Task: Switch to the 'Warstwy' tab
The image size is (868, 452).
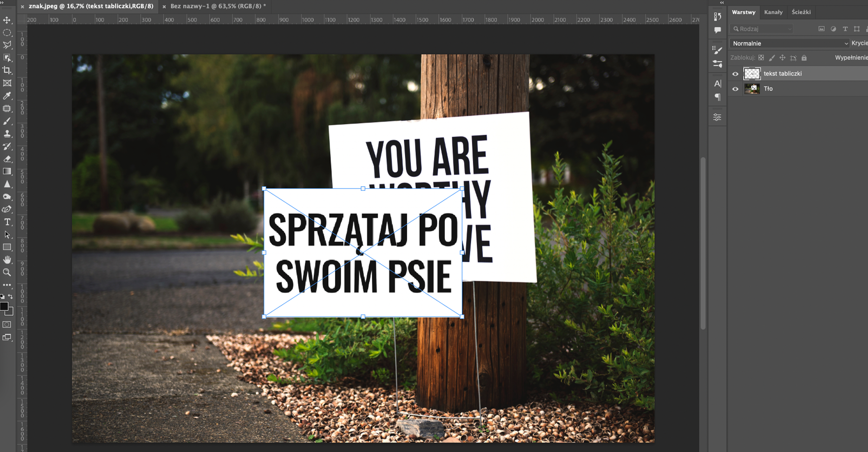Action: [x=744, y=12]
